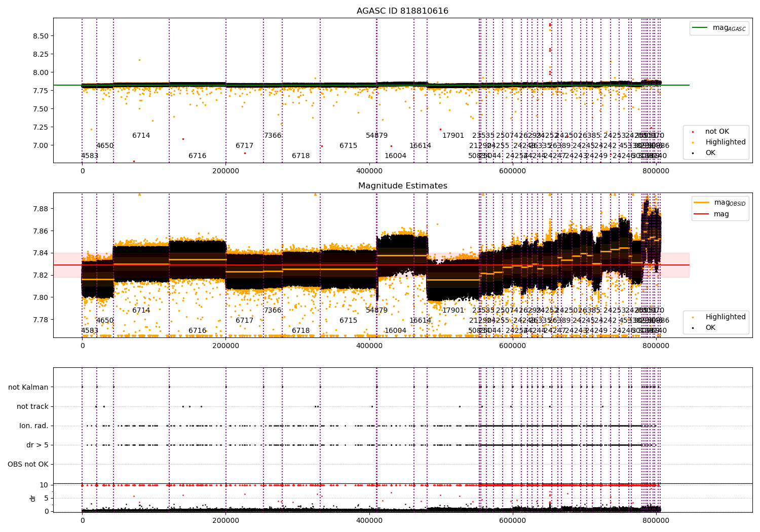The height and width of the screenshot is (532, 760).
Task: Click obsid label 4583 in top plot
Action: [90, 156]
